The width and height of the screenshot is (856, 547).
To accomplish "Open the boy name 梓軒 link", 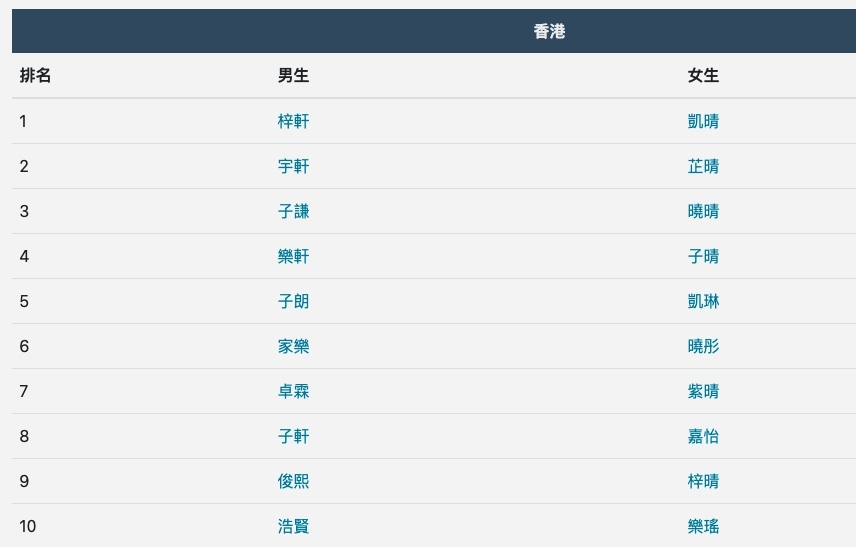I will [x=293, y=121].
